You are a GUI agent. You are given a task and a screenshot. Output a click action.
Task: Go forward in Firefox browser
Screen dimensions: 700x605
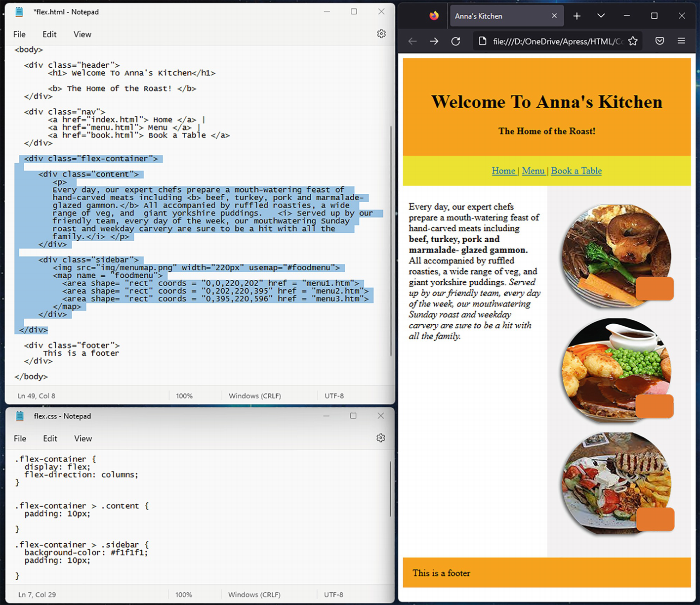pos(434,42)
